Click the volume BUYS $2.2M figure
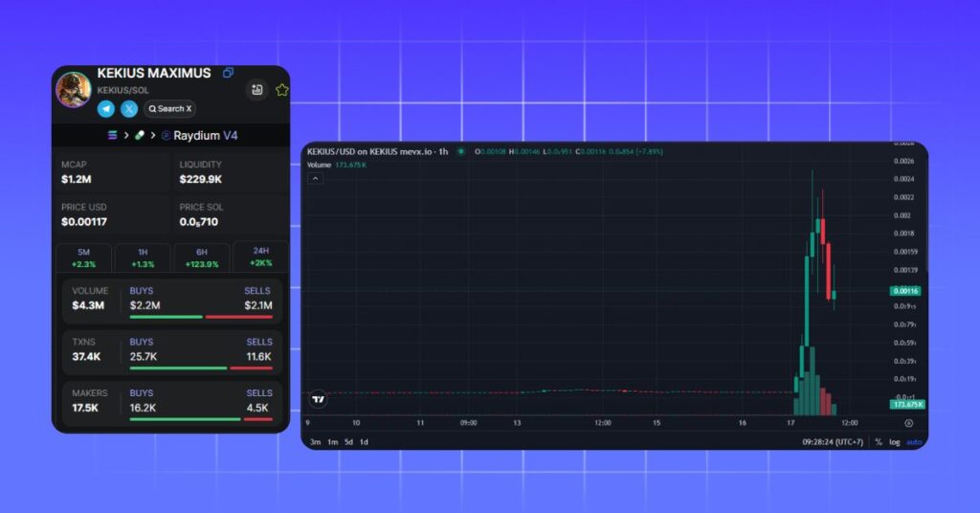This screenshot has width=980, height=513. [145, 305]
